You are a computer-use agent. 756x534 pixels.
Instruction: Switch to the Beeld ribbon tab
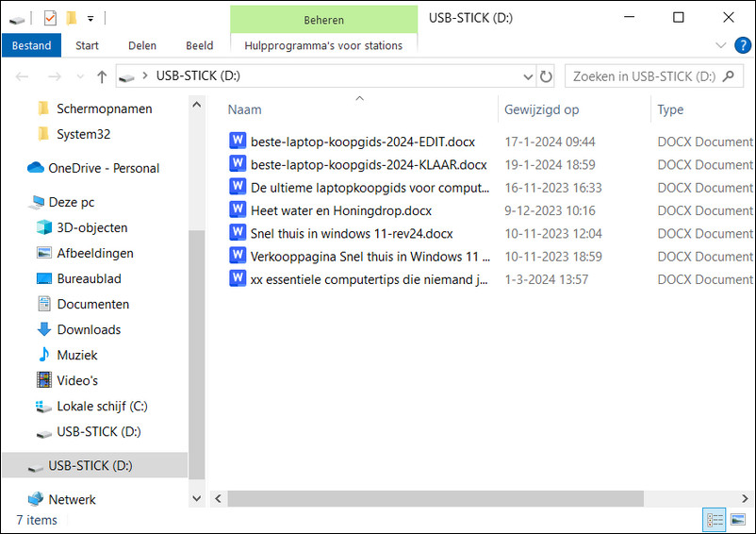coord(199,44)
